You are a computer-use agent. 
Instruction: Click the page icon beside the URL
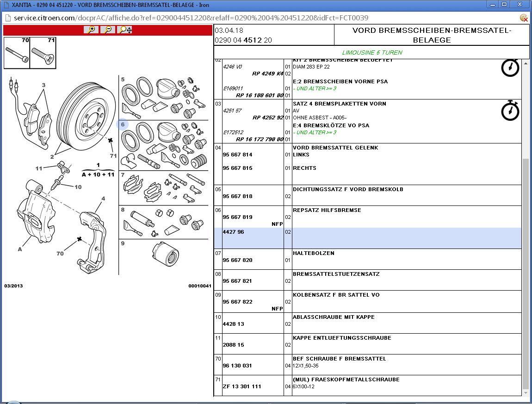[x=8, y=18]
